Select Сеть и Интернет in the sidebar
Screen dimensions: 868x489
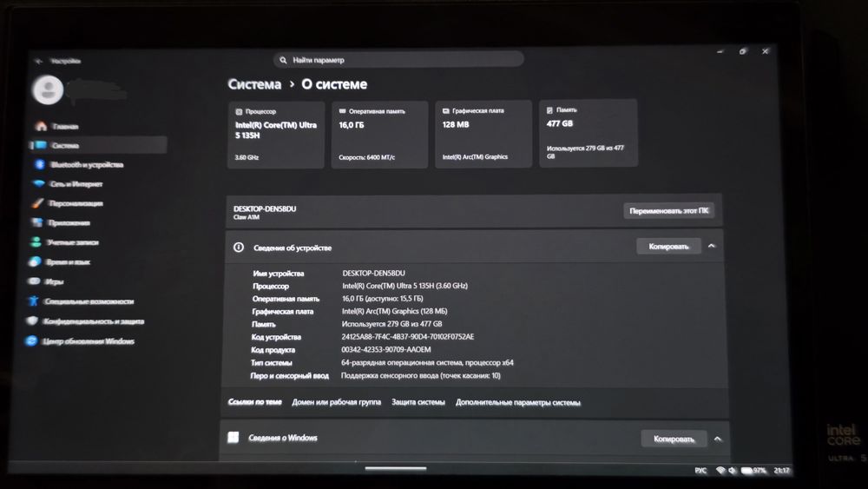[76, 184]
